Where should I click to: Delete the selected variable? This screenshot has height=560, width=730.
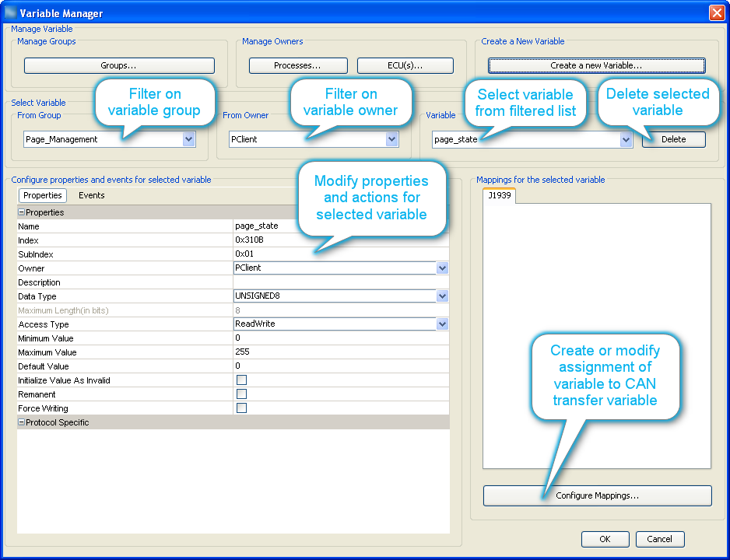point(674,139)
